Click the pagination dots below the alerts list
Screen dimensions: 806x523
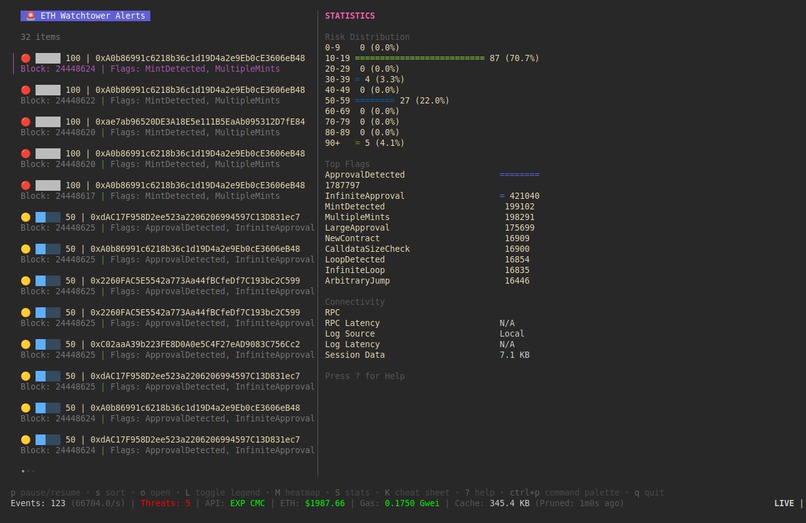[x=28, y=471]
